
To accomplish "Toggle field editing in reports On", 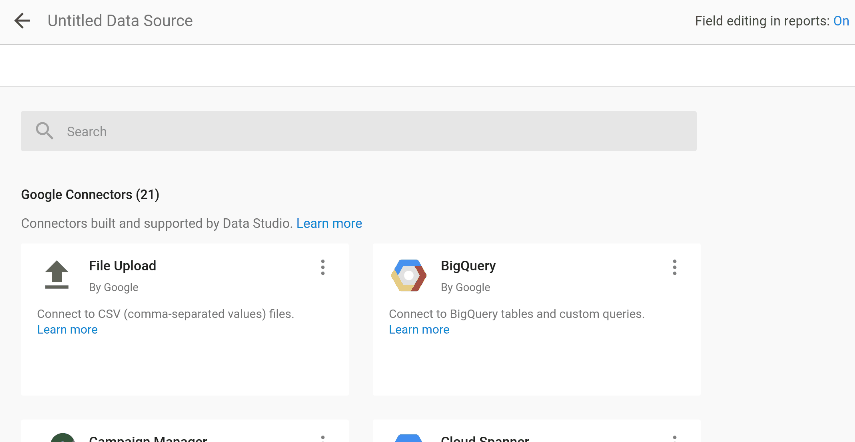I will pyautogui.click(x=841, y=21).
